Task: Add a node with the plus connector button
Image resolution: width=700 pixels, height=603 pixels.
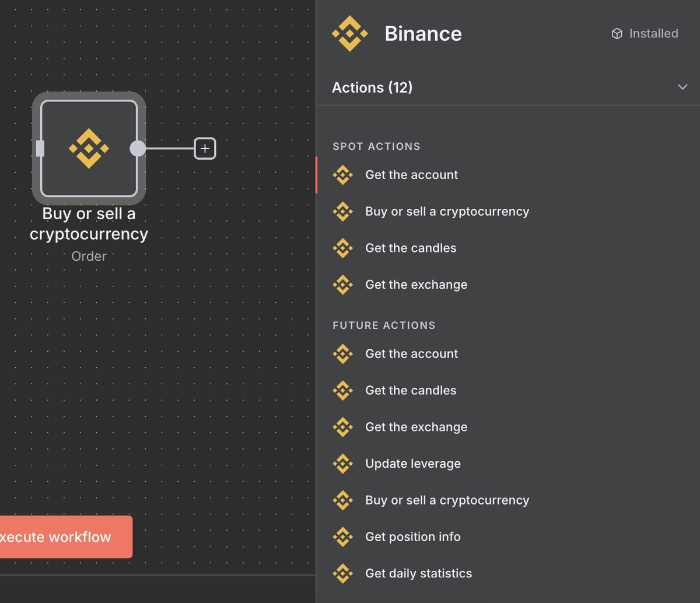Action: click(205, 149)
